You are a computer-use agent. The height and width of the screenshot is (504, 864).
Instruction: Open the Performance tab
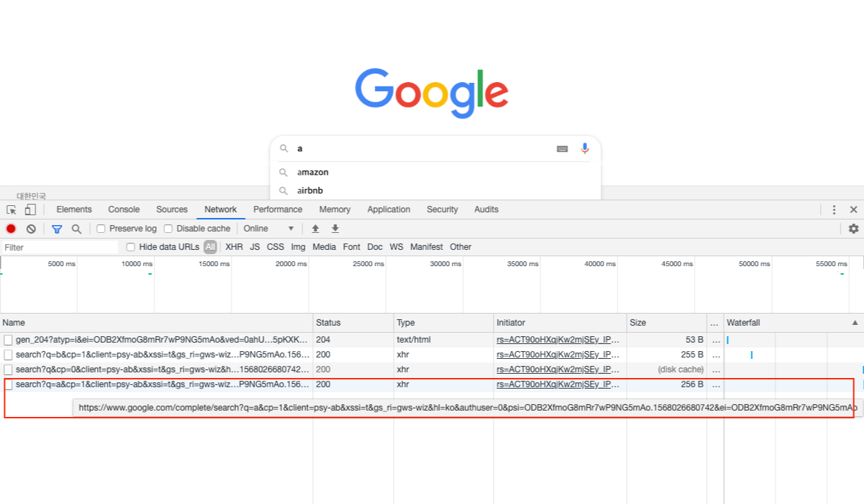click(x=278, y=210)
